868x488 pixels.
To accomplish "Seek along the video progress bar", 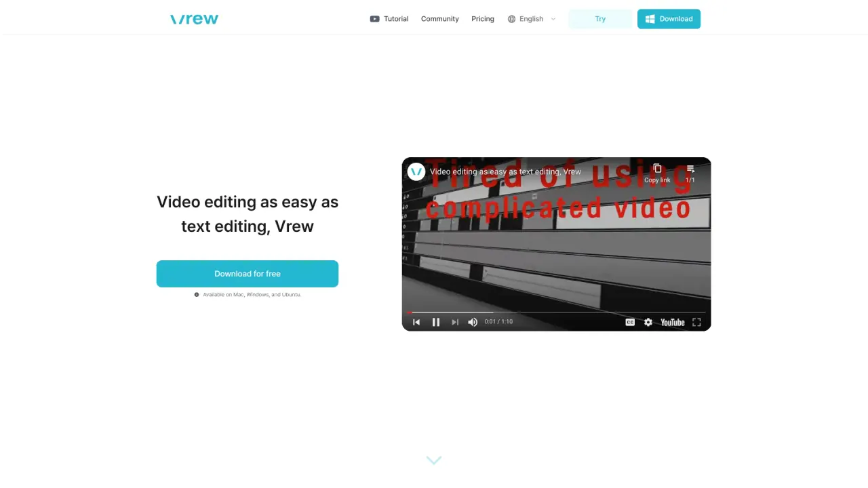I will pos(556,312).
